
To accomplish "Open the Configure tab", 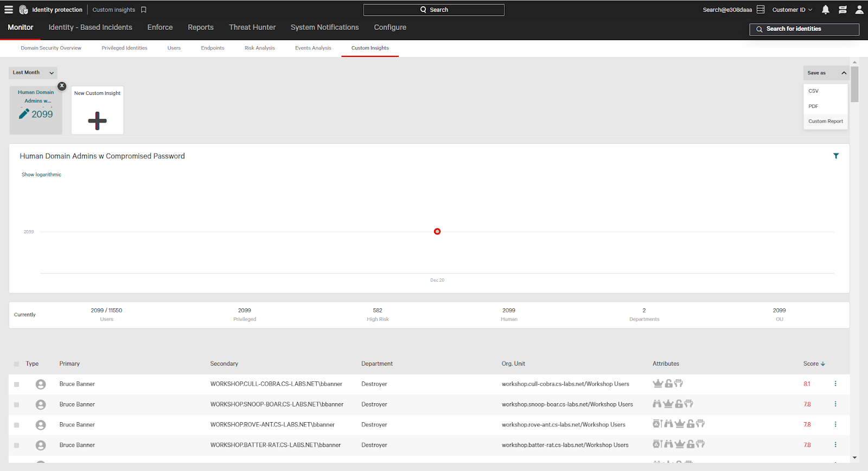I will [390, 27].
